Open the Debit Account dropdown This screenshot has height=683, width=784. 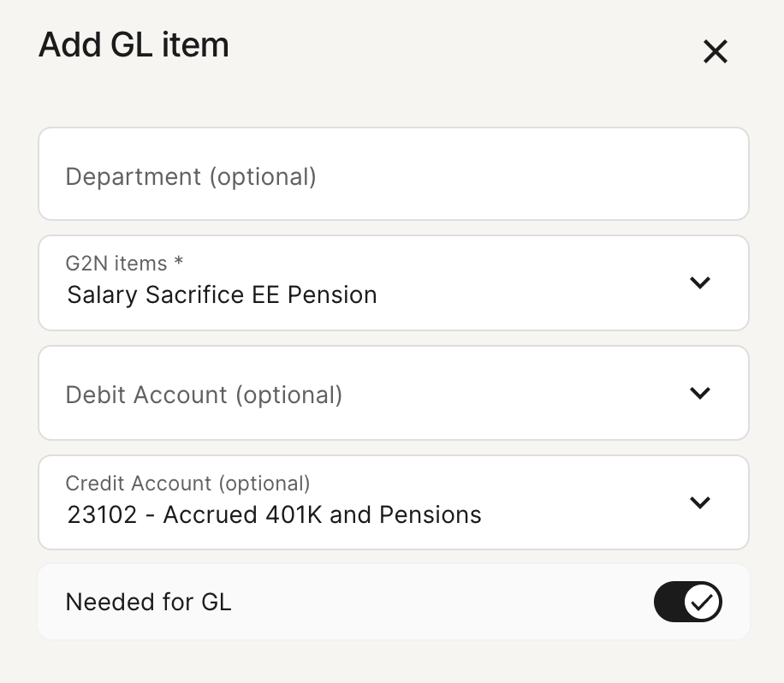394,393
